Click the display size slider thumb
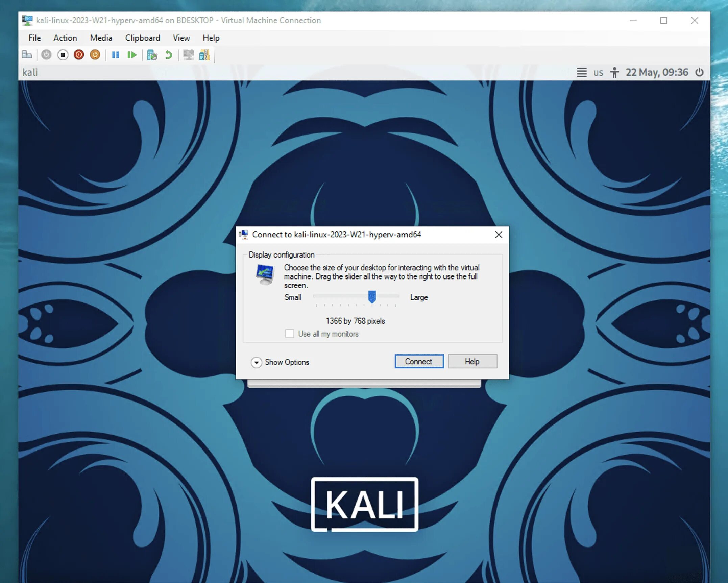 point(372,297)
